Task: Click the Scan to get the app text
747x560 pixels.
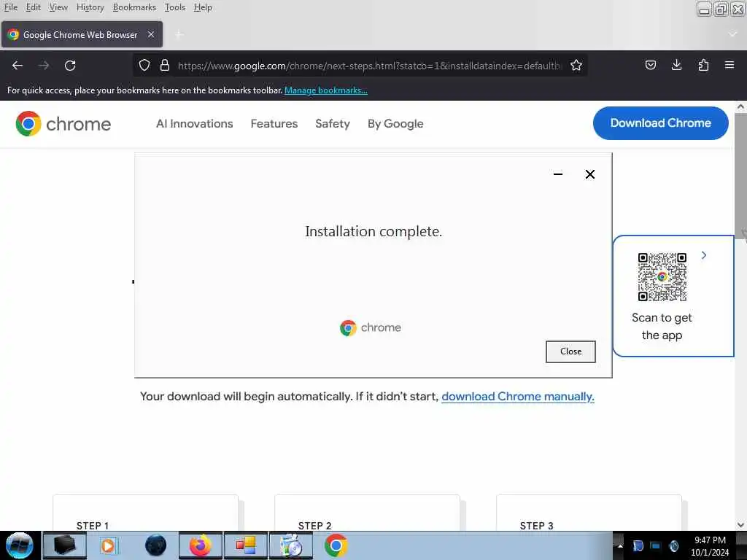Action: tap(662, 326)
